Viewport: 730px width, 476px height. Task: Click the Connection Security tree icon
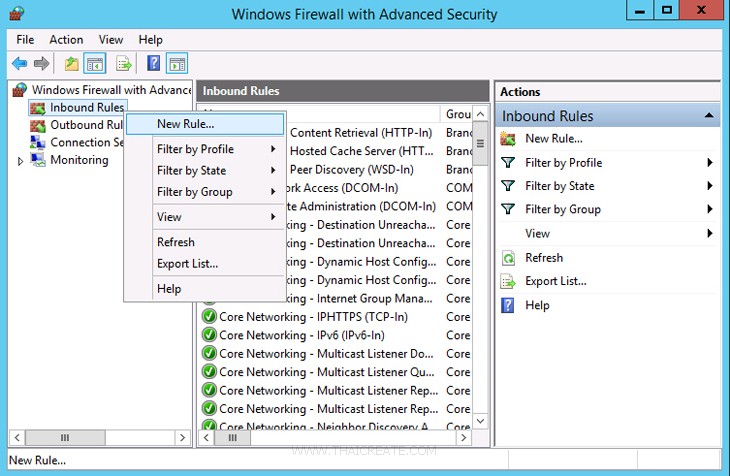(38, 142)
